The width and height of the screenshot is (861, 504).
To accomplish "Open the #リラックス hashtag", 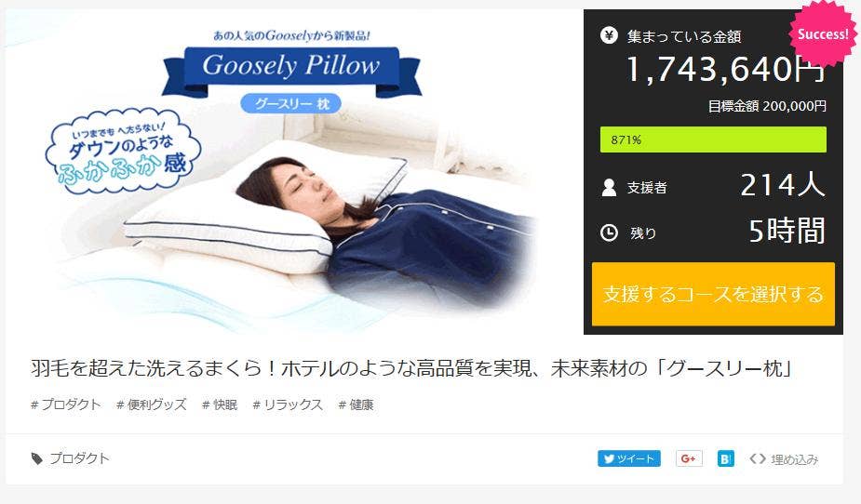I will point(288,405).
